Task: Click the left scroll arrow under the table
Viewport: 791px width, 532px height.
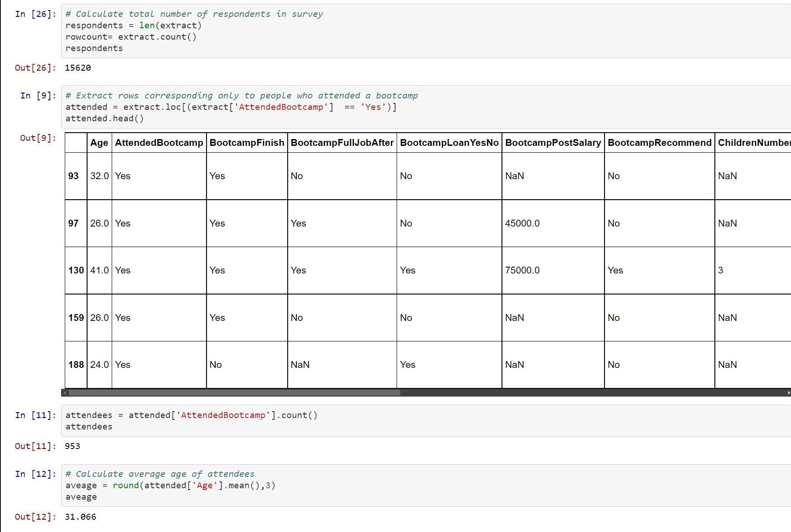Action: click(x=64, y=393)
